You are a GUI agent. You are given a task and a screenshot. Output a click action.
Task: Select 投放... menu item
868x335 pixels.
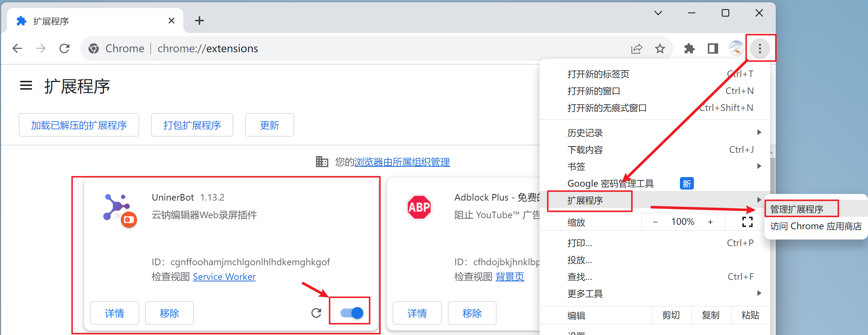click(x=655, y=260)
